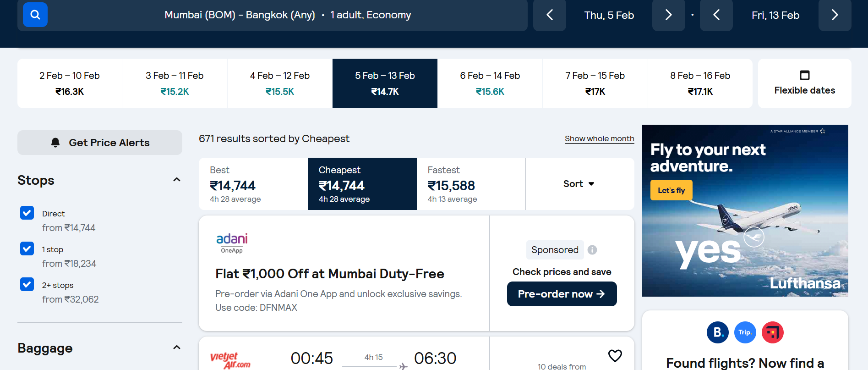Open the Sort dropdown

pos(579,184)
